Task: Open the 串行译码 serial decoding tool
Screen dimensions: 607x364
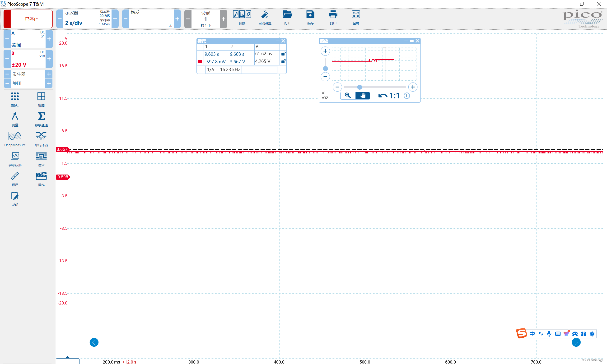Action: pyautogui.click(x=41, y=139)
